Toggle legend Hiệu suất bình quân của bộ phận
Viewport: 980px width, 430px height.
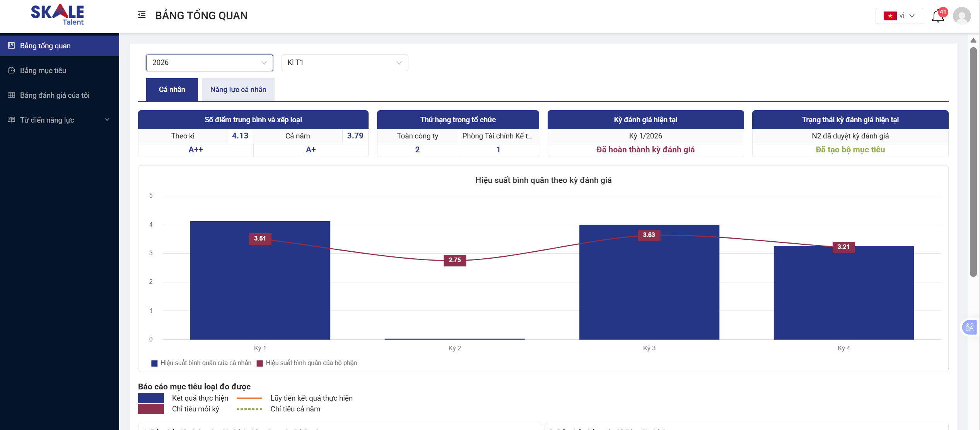(x=307, y=363)
